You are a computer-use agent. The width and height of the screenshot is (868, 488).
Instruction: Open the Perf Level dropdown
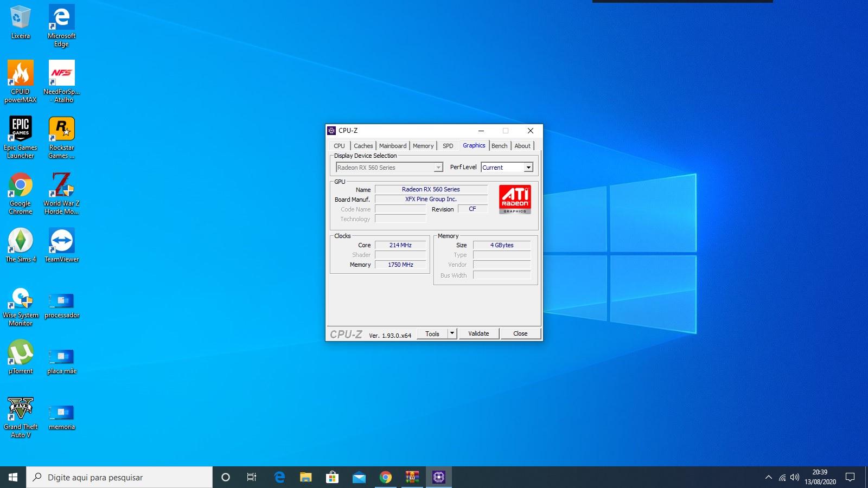pos(507,168)
